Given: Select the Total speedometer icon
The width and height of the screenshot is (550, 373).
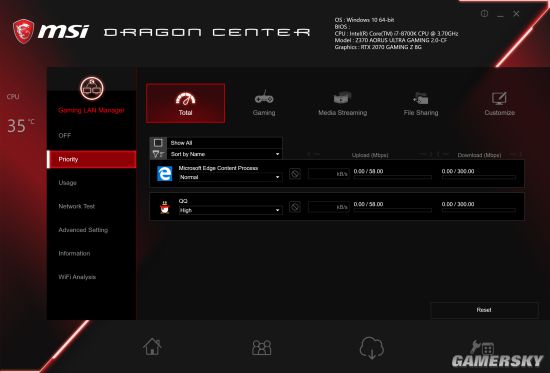Looking at the screenshot, I should point(185,99).
